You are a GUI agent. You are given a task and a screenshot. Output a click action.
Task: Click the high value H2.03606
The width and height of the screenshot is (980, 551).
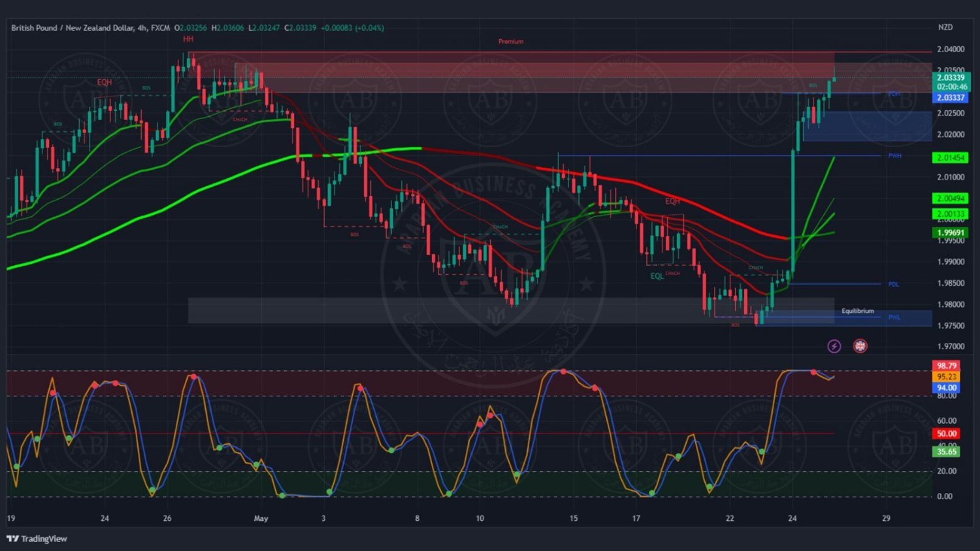228,28
